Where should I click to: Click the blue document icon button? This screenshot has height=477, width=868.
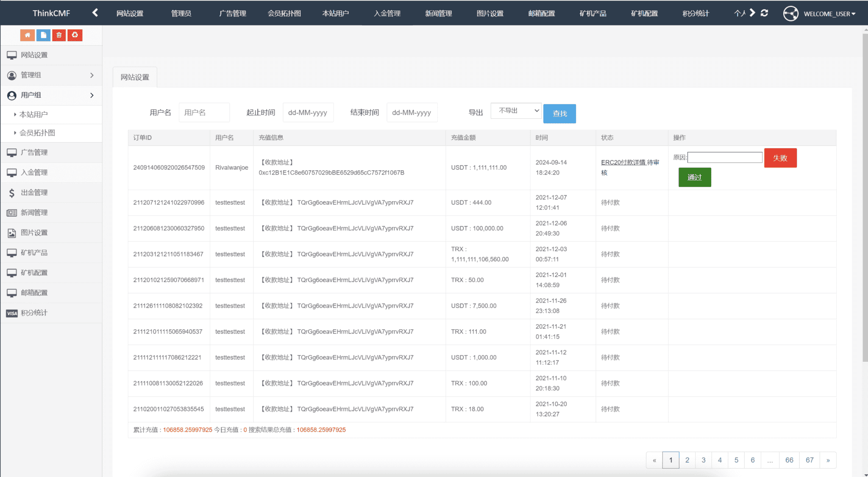pos(43,35)
